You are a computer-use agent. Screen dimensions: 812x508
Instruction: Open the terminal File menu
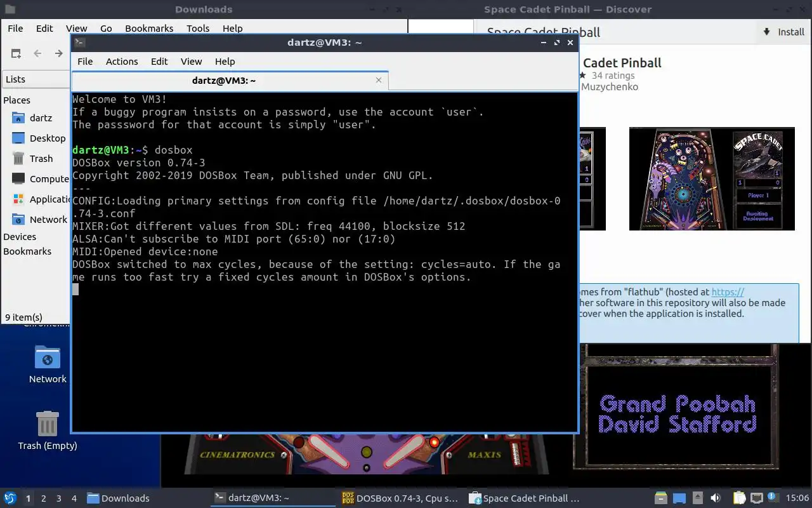(x=85, y=62)
